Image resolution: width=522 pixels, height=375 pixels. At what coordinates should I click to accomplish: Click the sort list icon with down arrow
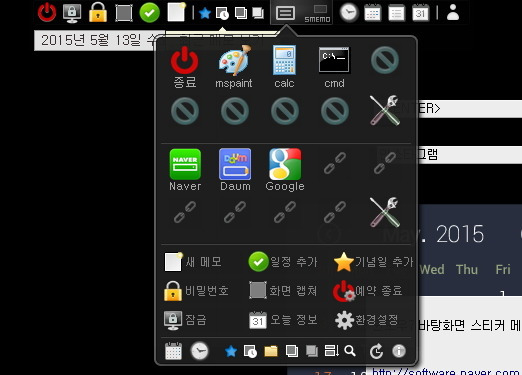coord(331,351)
